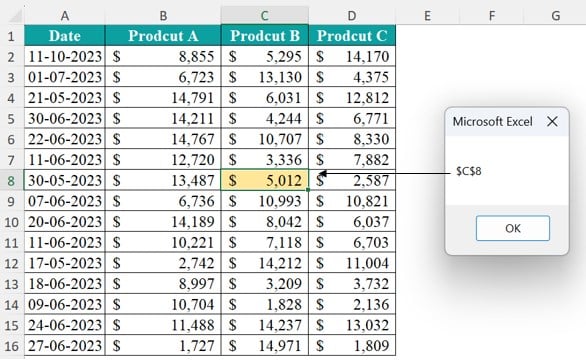Select Product A cell with 8,855
Image resolution: width=586 pixels, height=360 pixels.
click(x=163, y=56)
